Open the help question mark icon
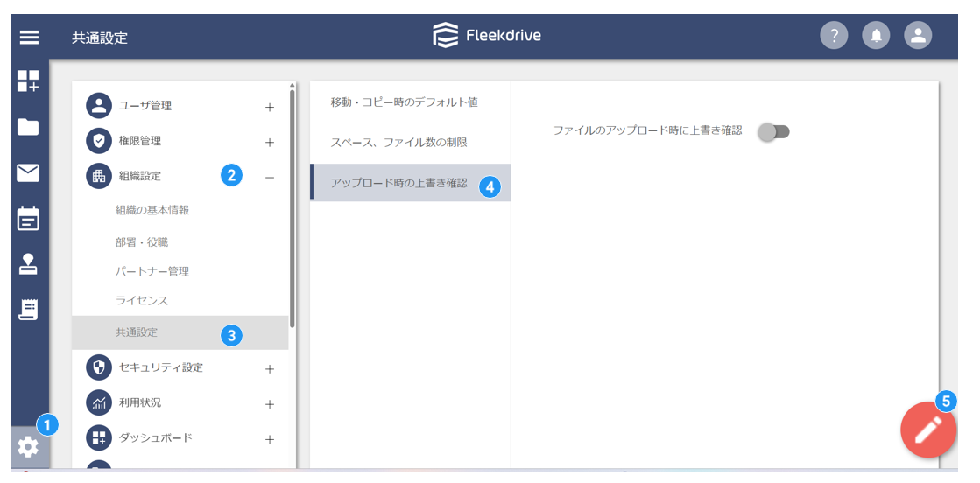980x483 pixels. click(x=834, y=36)
